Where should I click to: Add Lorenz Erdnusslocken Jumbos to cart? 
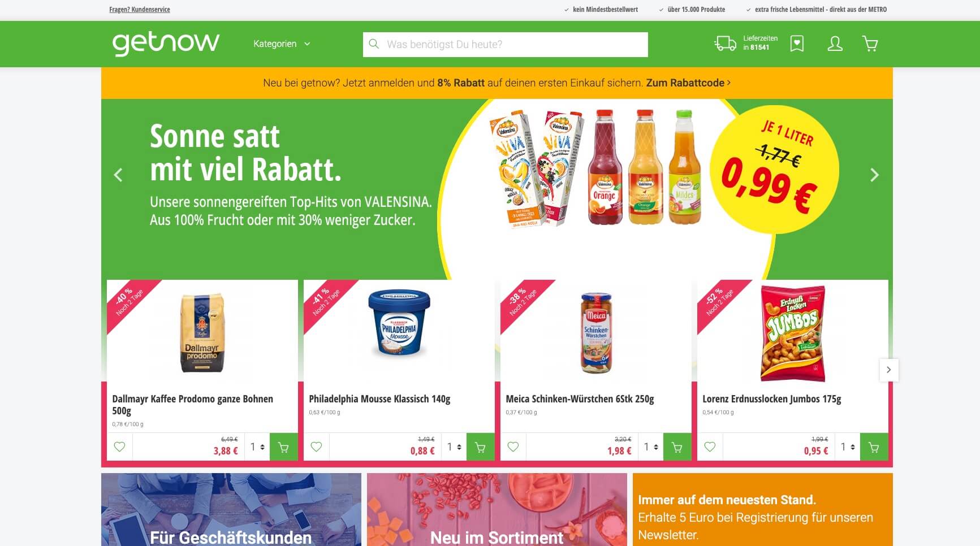(874, 447)
